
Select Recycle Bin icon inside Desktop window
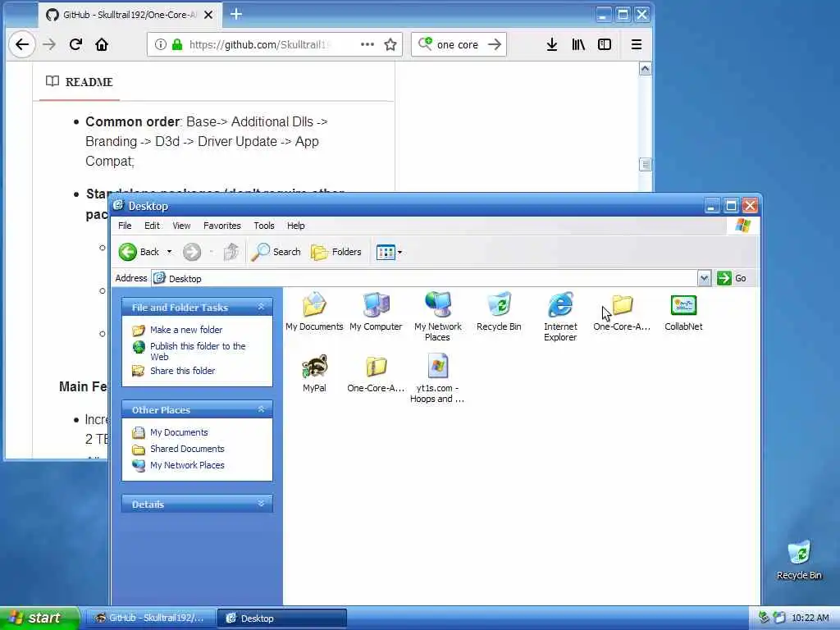[499, 311]
